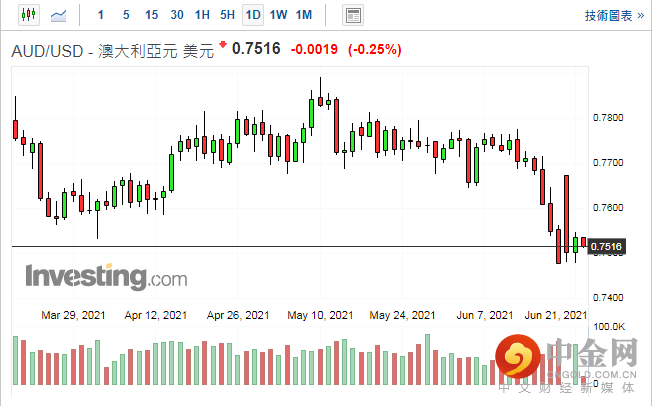Click the 0.7700 price axis label
Screen dimensions: 652x406
pos(608,163)
